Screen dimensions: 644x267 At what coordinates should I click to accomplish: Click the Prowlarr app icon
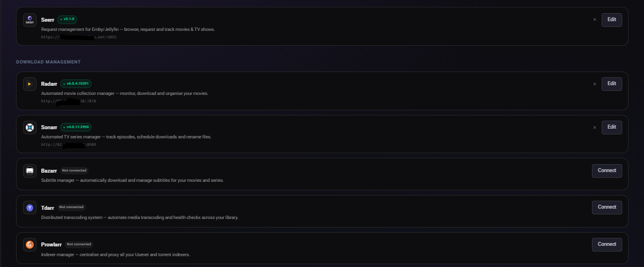coord(30,245)
